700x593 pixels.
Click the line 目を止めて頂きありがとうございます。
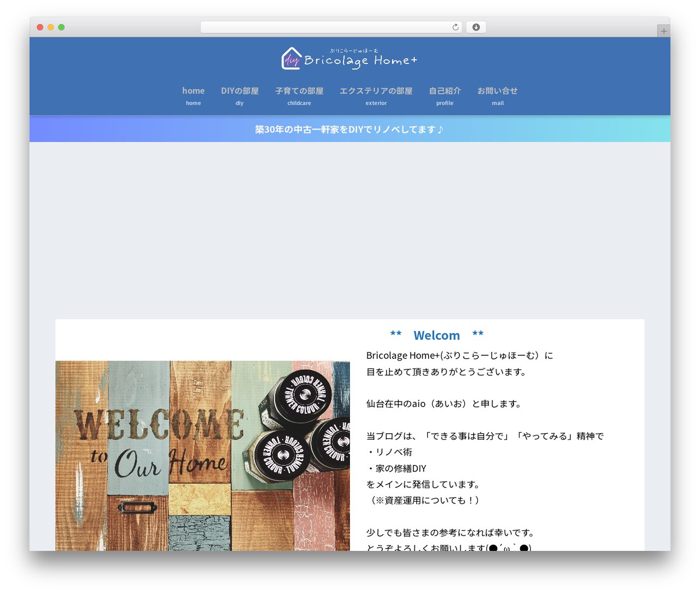click(447, 372)
